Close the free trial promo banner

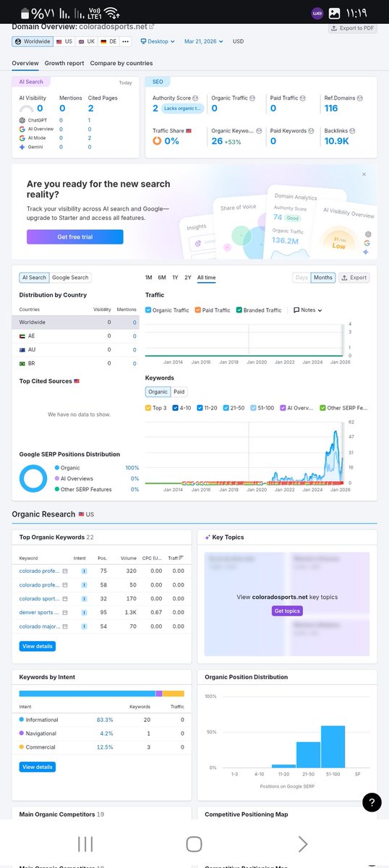[364, 174]
